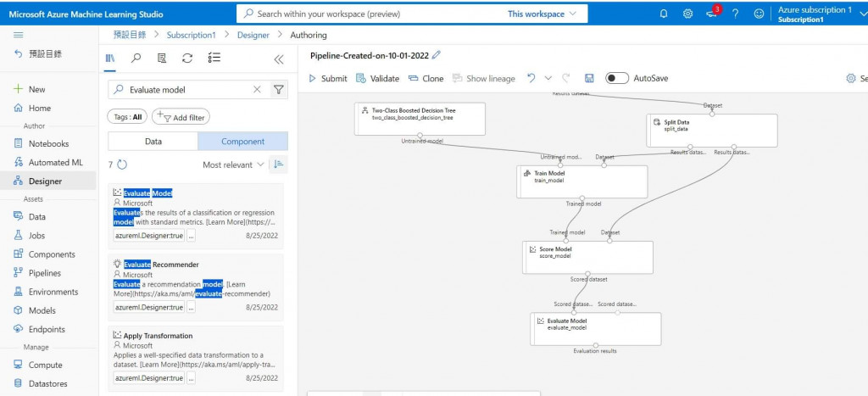The image size is (868, 396).
Task: Click Subscription1 breadcrumb link
Action: [x=191, y=35]
